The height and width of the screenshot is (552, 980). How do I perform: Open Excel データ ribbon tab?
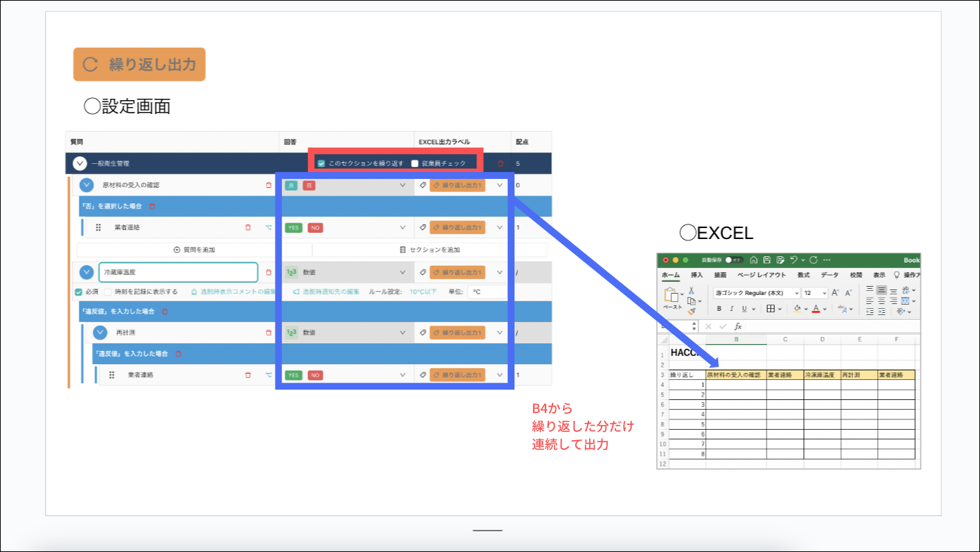829,275
